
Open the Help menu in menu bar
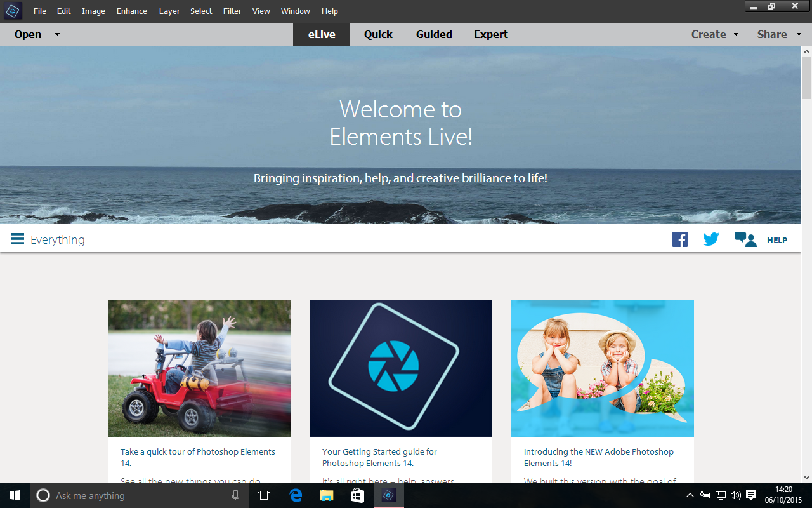330,11
